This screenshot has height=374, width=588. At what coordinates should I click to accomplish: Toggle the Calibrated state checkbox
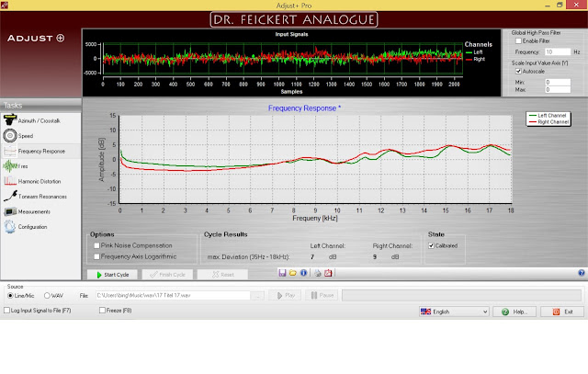pos(431,245)
